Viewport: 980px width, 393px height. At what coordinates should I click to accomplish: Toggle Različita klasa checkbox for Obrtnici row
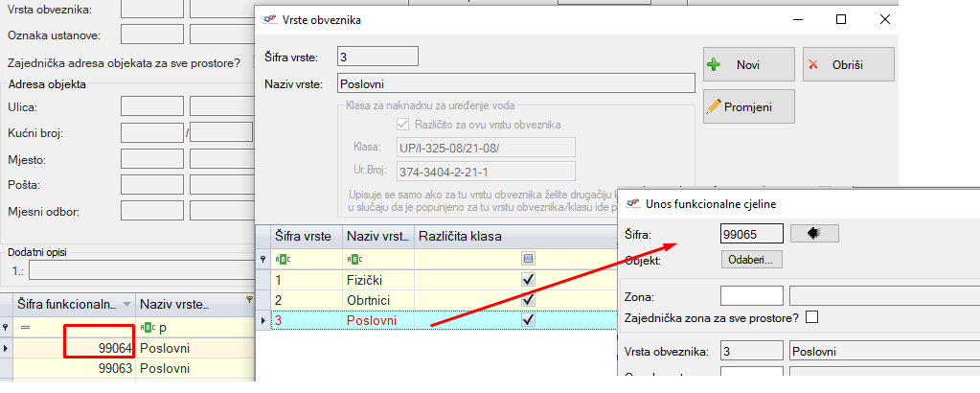[527, 300]
